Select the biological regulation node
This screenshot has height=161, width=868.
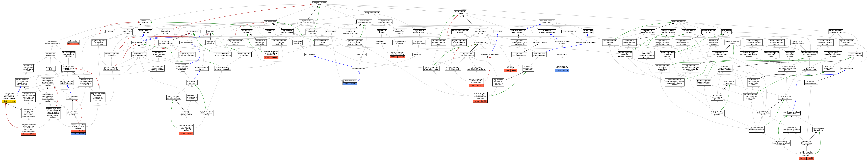point(372,13)
